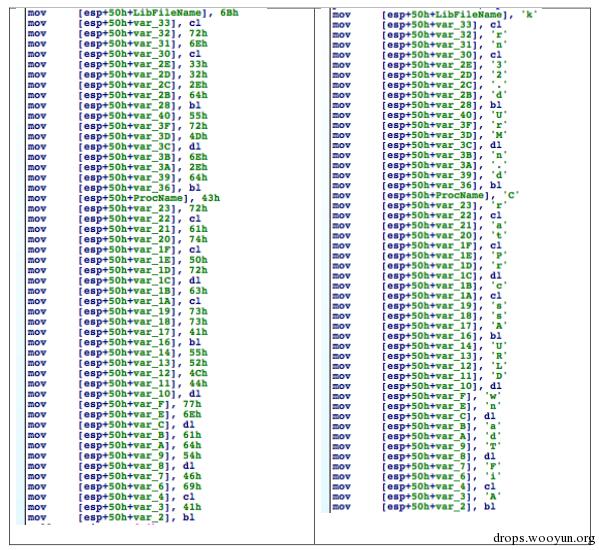Click the 'w' value for var_F in right panel

coord(493,396)
